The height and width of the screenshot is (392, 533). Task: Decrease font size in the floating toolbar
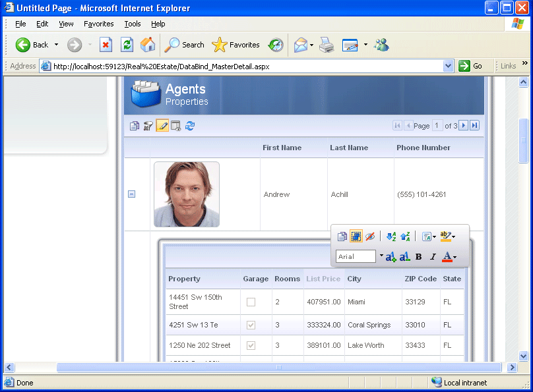(x=404, y=257)
